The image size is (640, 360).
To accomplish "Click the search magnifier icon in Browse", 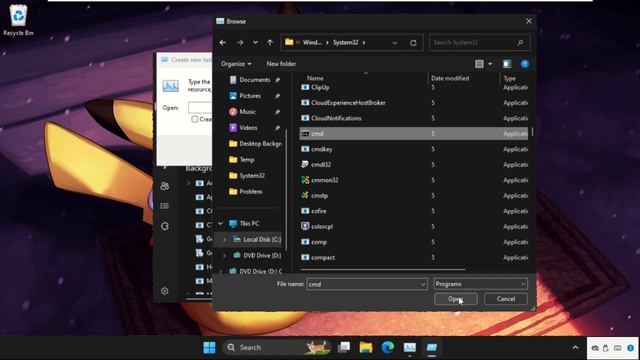I will point(520,42).
